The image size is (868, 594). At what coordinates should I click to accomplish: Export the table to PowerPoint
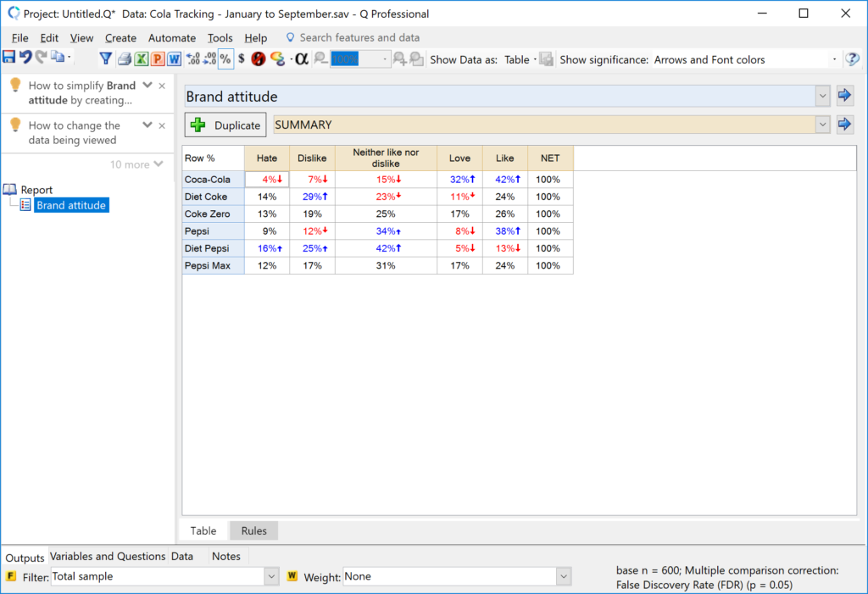158,58
